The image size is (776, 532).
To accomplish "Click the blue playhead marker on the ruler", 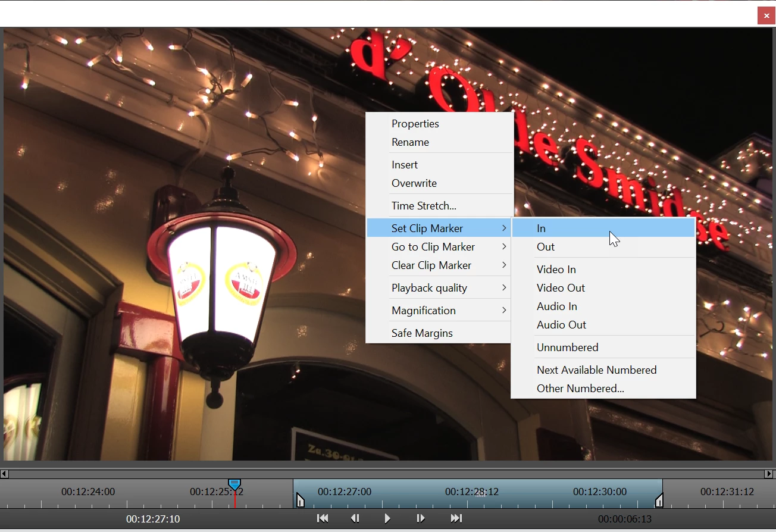I will click(234, 484).
